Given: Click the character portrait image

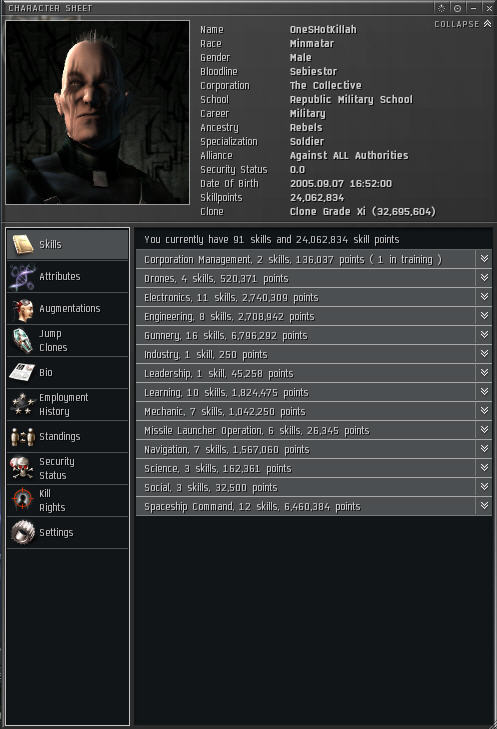Looking at the screenshot, I should click(97, 112).
